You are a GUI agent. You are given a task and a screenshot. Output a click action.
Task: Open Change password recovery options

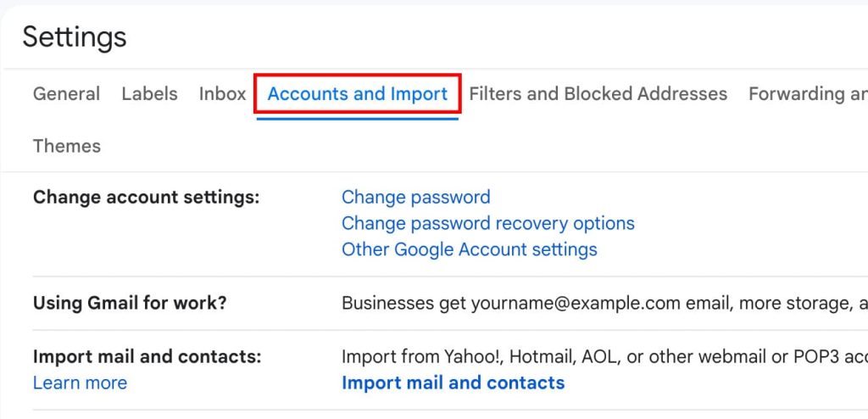click(x=487, y=224)
